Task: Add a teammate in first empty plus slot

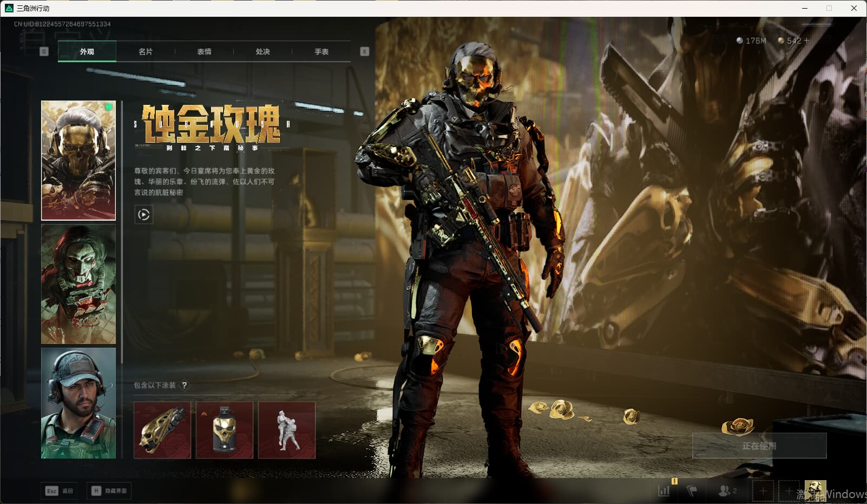Action: coord(763,491)
